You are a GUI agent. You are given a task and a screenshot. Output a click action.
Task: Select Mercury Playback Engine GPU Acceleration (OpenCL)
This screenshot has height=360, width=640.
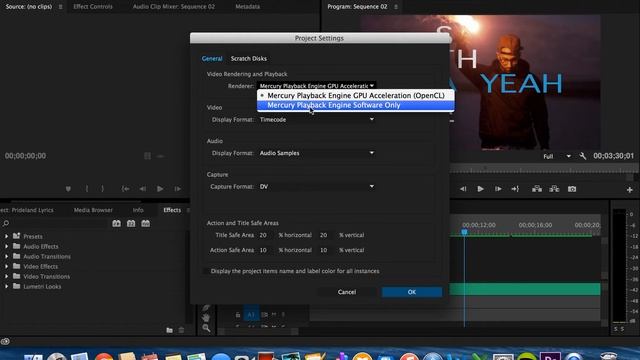click(x=356, y=96)
